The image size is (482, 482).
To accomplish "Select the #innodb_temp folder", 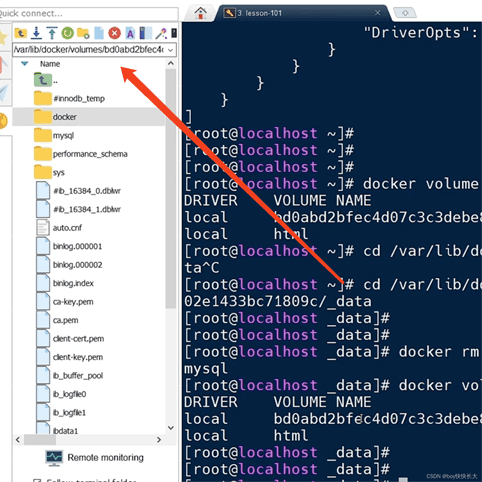I will click(x=69, y=99).
